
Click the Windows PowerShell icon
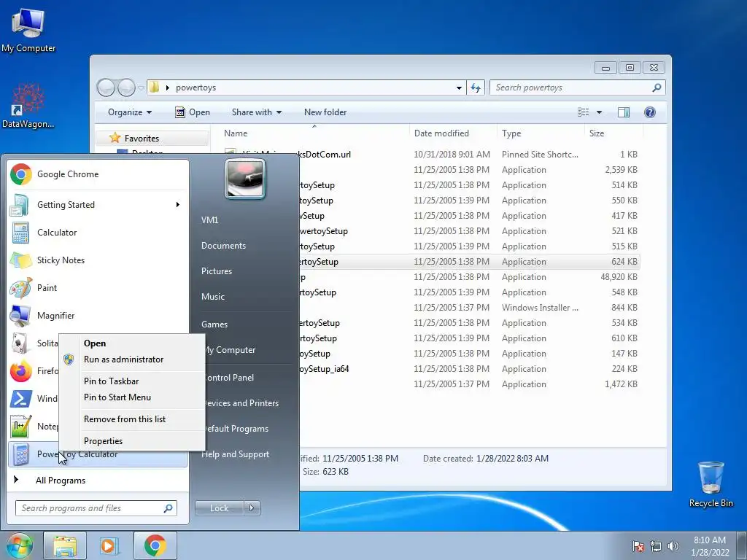pyautogui.click(x=20, y=399)
